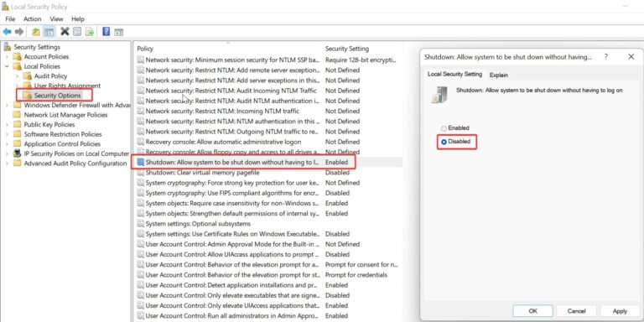Click the Security Settings root node icon
Screen dimensions: 644x322
(7, 47)
